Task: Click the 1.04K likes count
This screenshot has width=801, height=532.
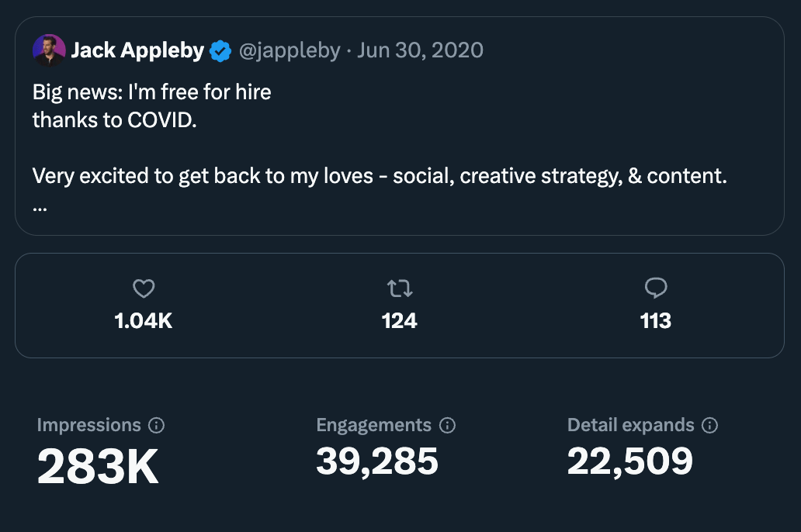Action: pos(144,321)
